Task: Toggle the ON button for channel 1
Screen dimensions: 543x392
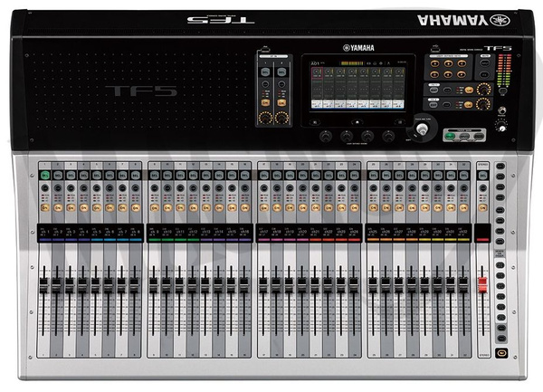Action: [44, 207]
